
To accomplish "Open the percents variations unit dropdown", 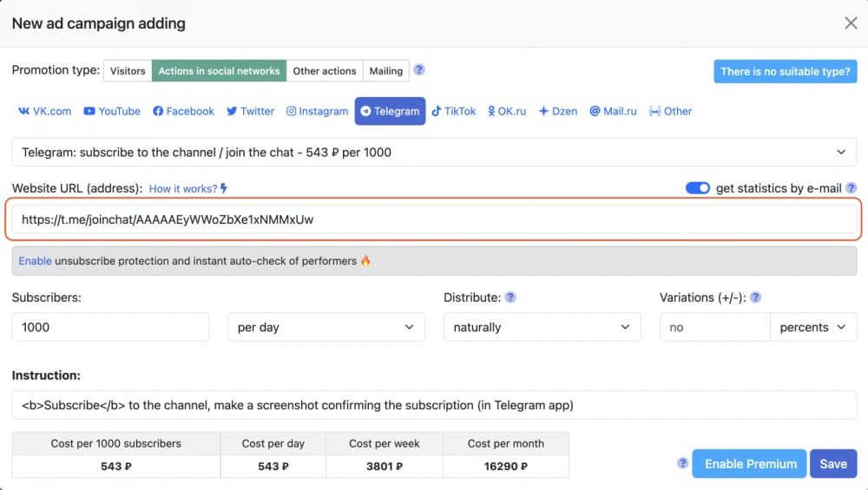I will [x=813, y=327].
